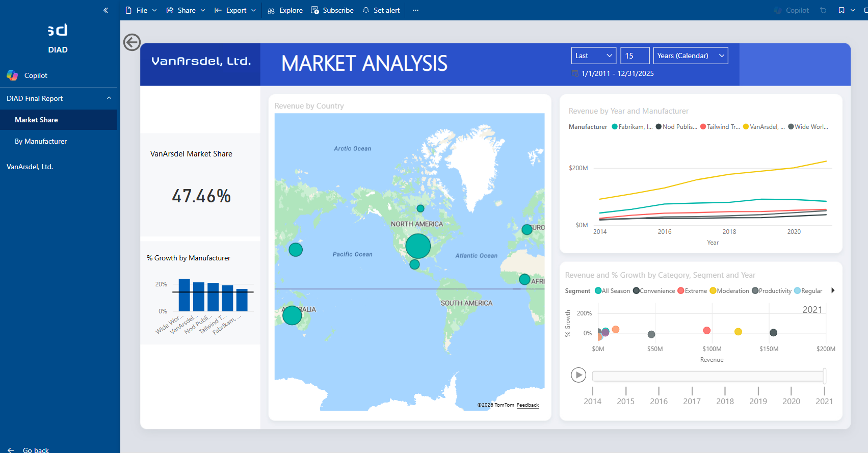Viewport: 868px width, 453px height.
Task: Click the Europe map bubble
Action: point(527,229)
